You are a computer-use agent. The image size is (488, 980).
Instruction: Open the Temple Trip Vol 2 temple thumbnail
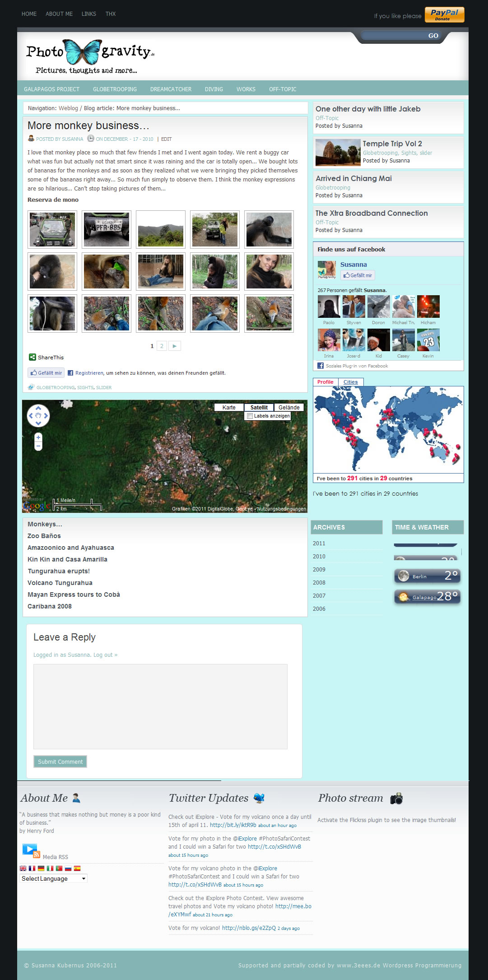(x=338, y=153)
